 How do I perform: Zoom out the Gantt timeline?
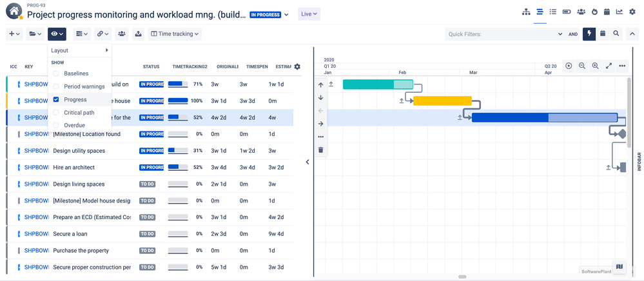(582, 66)
